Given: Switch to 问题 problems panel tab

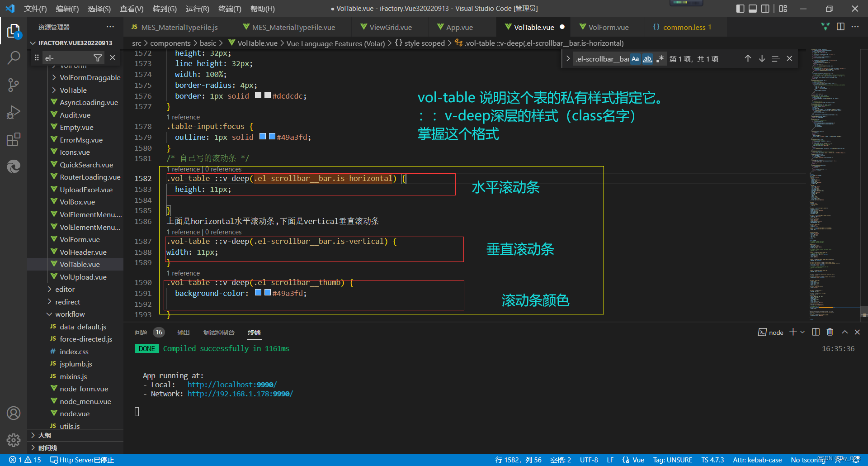Looking at the screenshot, I should (x=141, y=333).
